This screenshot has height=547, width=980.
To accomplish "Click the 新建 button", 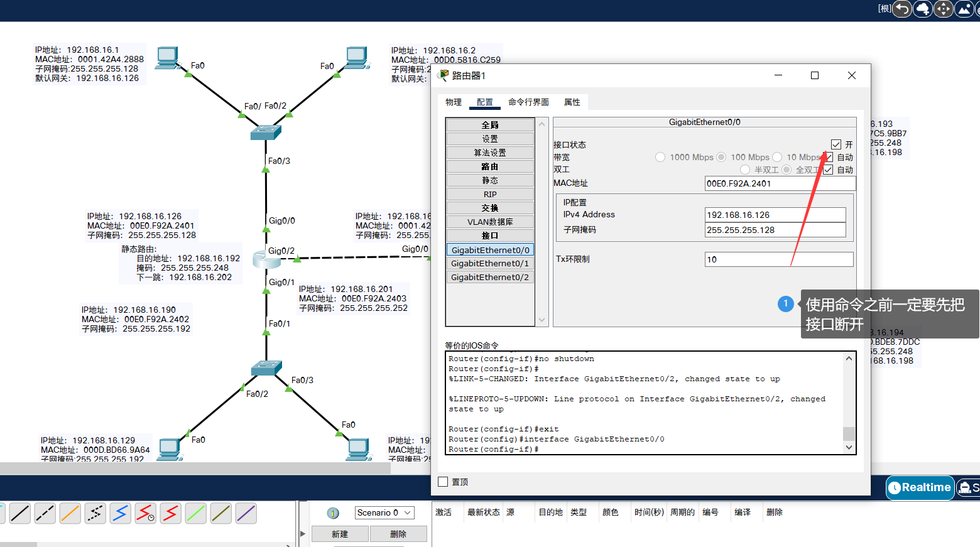I will click(340, 533).
